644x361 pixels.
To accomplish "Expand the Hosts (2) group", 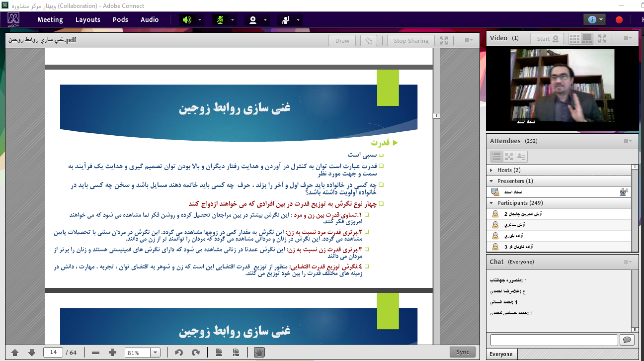I will 491,170.
